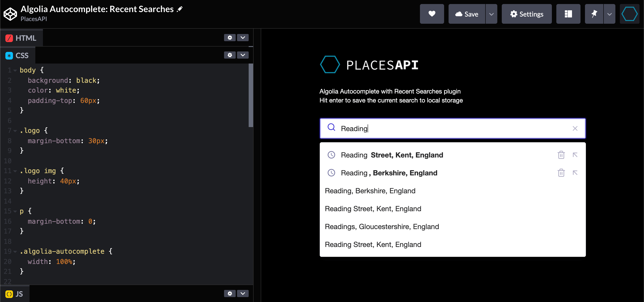Screen dimensions: 644x302
Task: Clear the search input with X
Action: click(575, 128)
